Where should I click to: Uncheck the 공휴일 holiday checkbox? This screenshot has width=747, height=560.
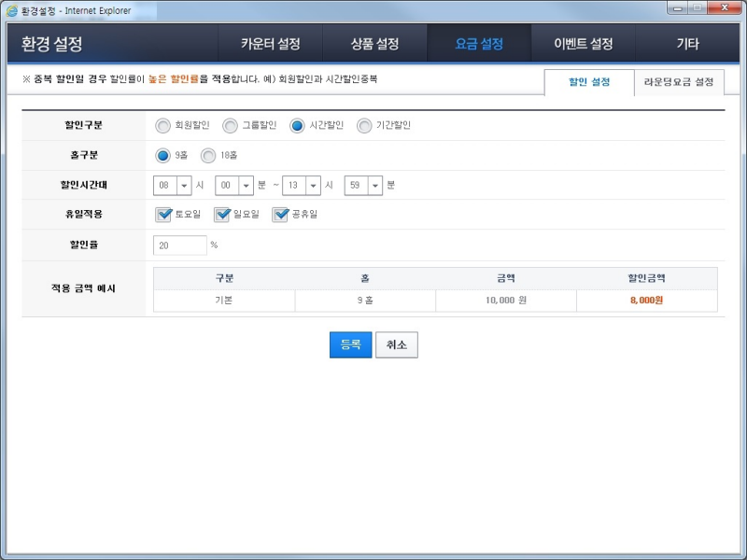coord(281,215)
